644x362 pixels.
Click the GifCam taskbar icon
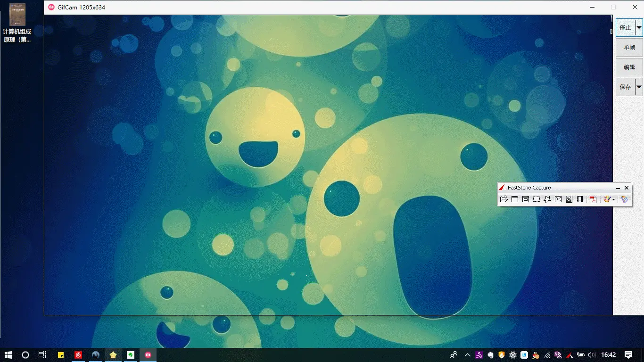tap(148, 355)
